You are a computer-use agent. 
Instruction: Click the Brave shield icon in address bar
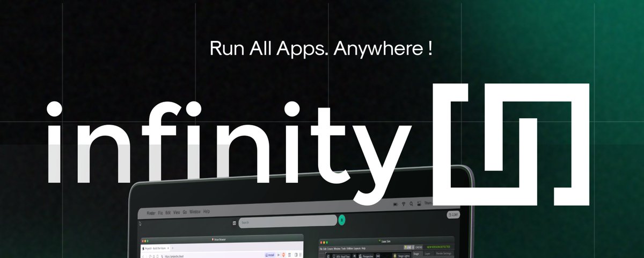tap(283, 255)
